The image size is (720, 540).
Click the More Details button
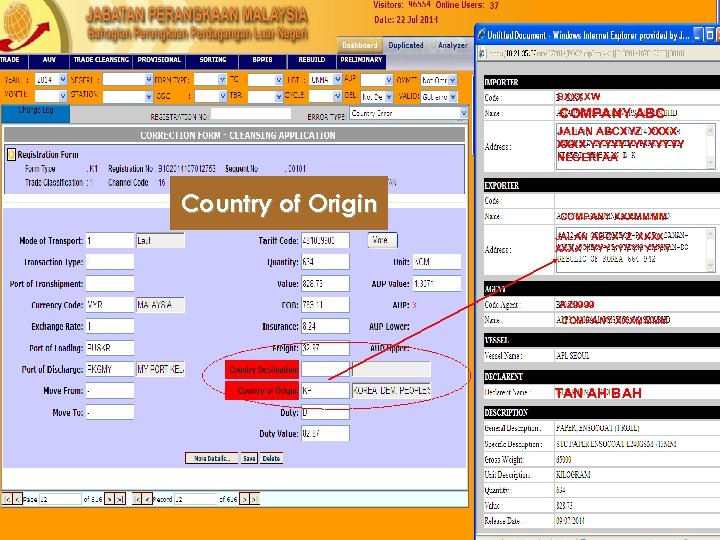212,458
